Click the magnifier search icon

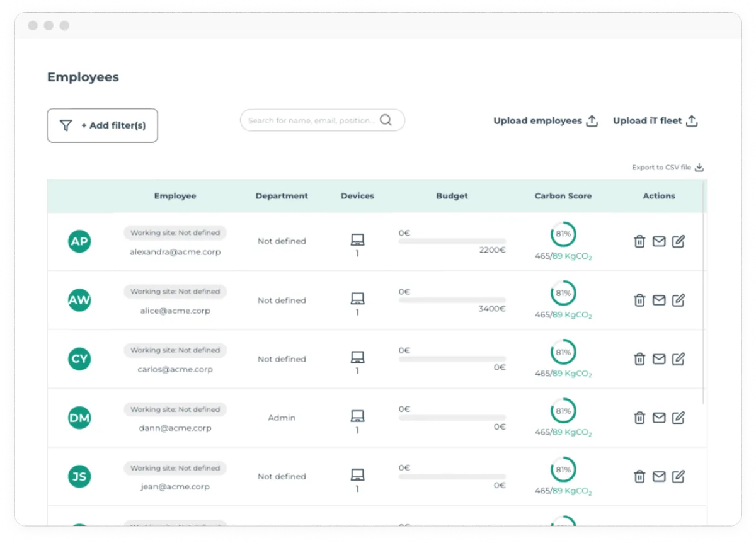pyautogui.click(x=386, y=120)
